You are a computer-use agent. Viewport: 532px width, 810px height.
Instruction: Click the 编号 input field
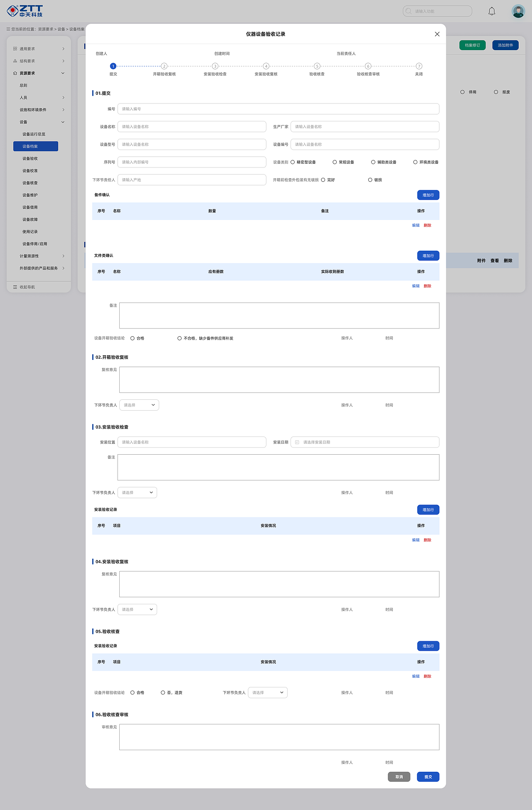tap(278, 109)
